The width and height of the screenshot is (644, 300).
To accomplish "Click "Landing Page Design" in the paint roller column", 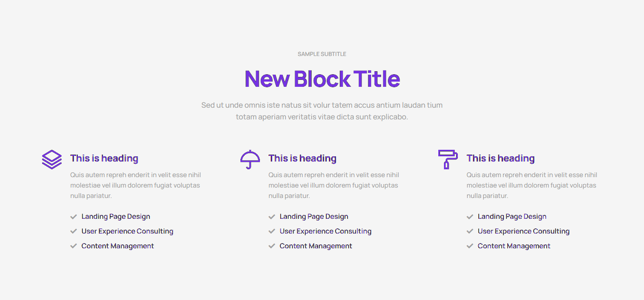I will pyautogui.click(x=512, y=217).
